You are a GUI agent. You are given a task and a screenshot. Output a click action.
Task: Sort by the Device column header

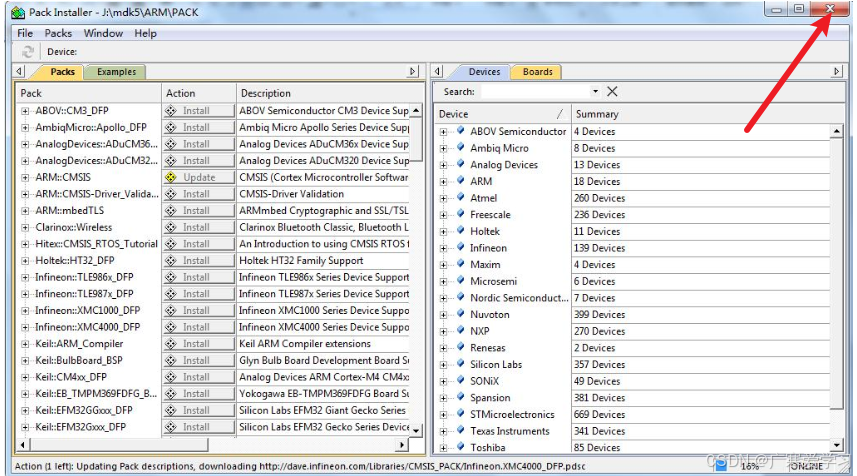[x=502, y=114]
